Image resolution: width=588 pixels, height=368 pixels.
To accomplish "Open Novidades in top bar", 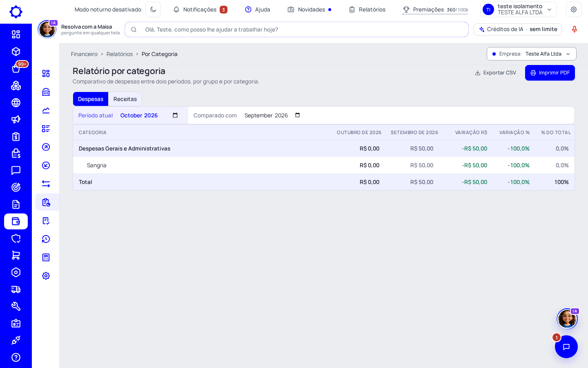I will pos(310,9).
